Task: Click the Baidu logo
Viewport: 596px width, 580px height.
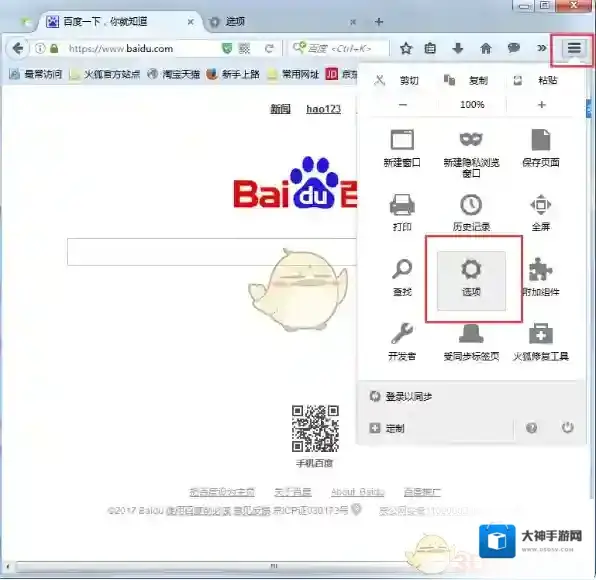Action: pyautogui.click(x=295, y=183)
